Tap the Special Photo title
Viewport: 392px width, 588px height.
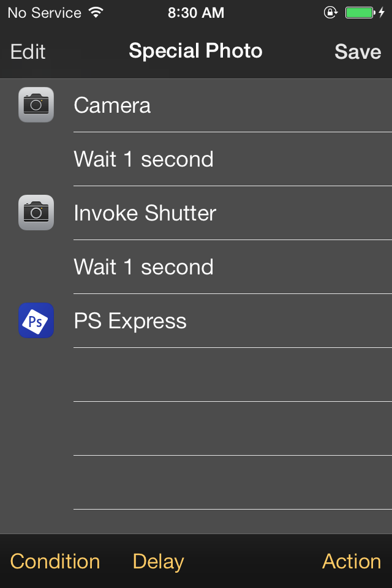pos(195,51)
